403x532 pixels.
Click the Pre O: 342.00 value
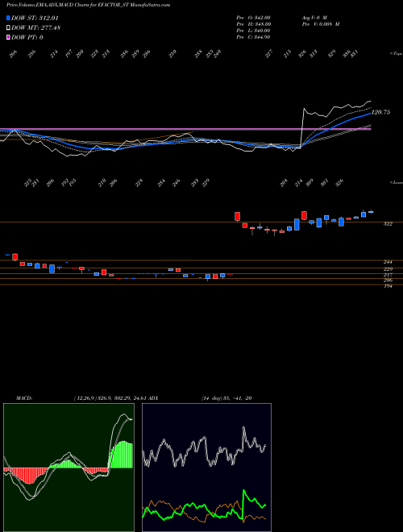[x=253, y=17]
